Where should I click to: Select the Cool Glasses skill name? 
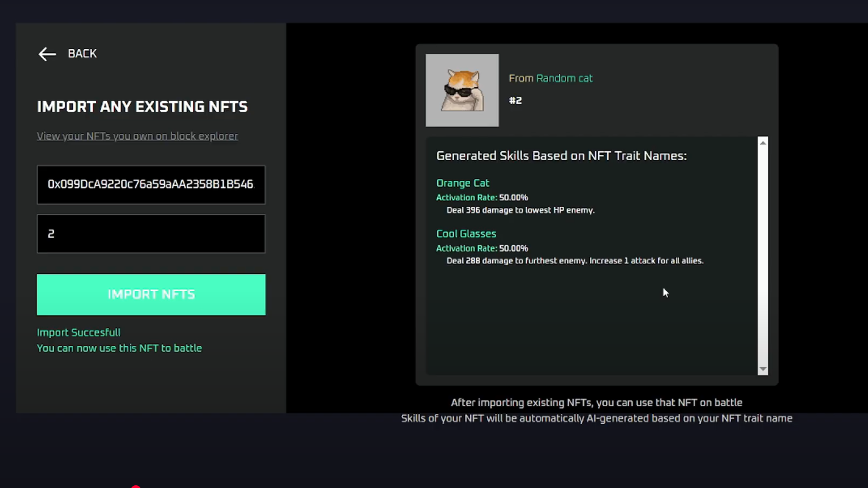click(466, 234)
